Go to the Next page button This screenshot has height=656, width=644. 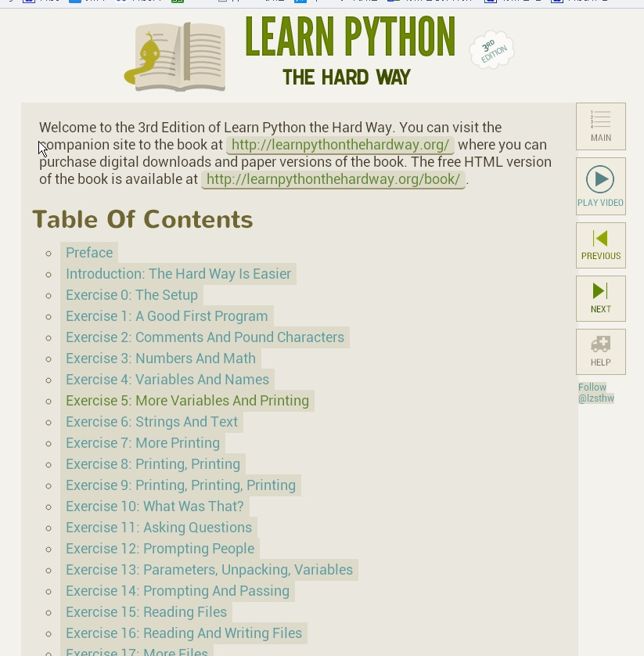[600, 299]
